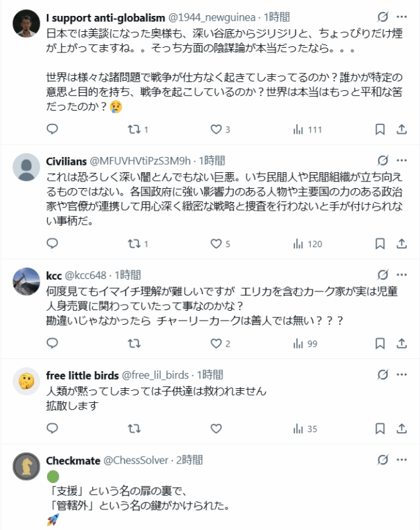The image size is (420, 530).
Task: Repost the Civilians tweet
Action: (x=134, y=244)
